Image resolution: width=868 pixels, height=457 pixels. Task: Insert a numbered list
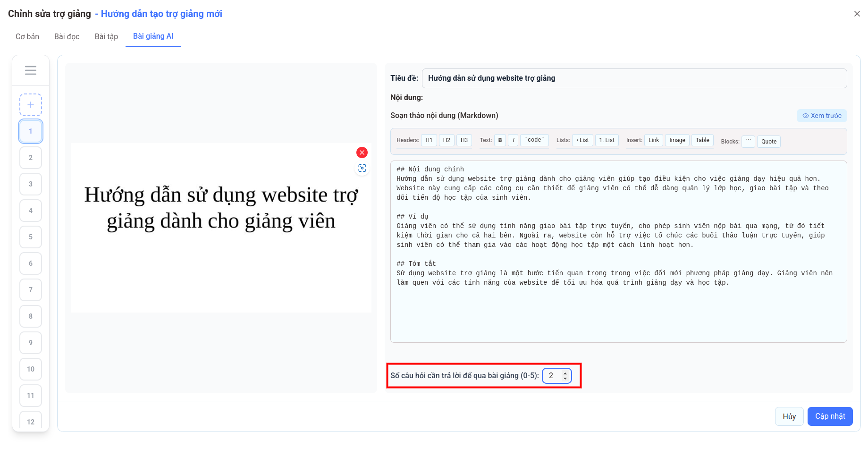point(607,140)
